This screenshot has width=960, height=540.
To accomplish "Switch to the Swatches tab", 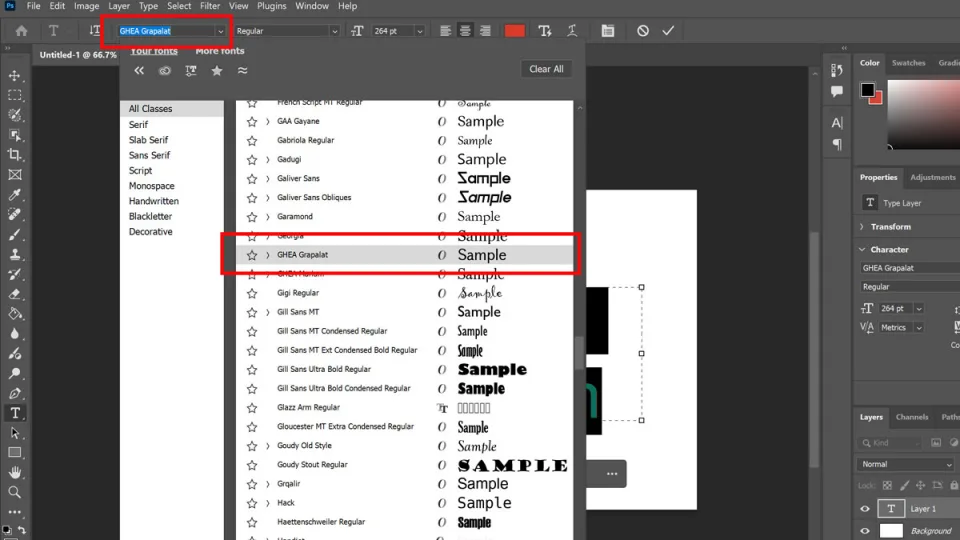I will 909,63.
